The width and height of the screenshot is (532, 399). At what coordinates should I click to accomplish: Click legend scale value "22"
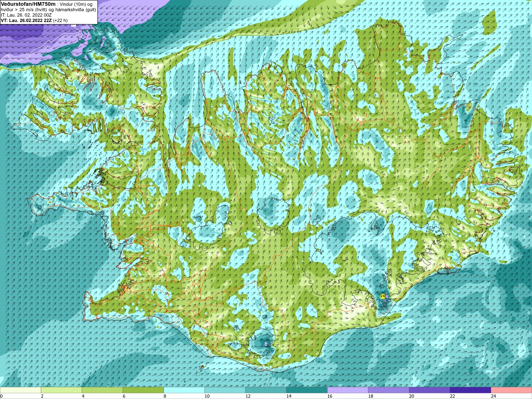tap(453, 397)
